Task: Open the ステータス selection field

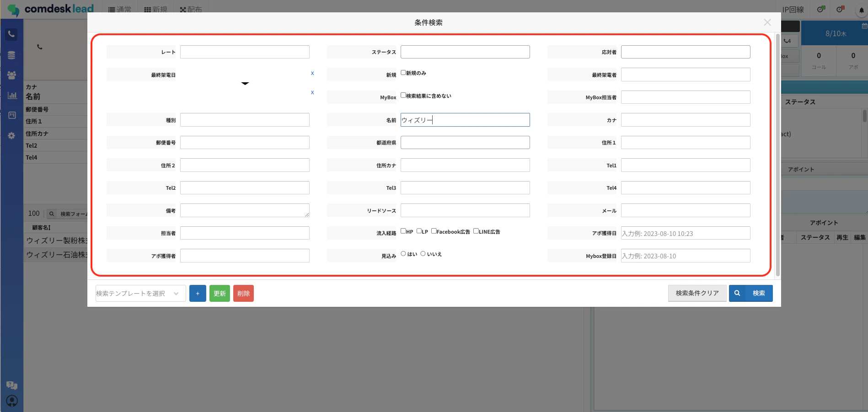Action: pyautogui.click(x=465, y=52)
